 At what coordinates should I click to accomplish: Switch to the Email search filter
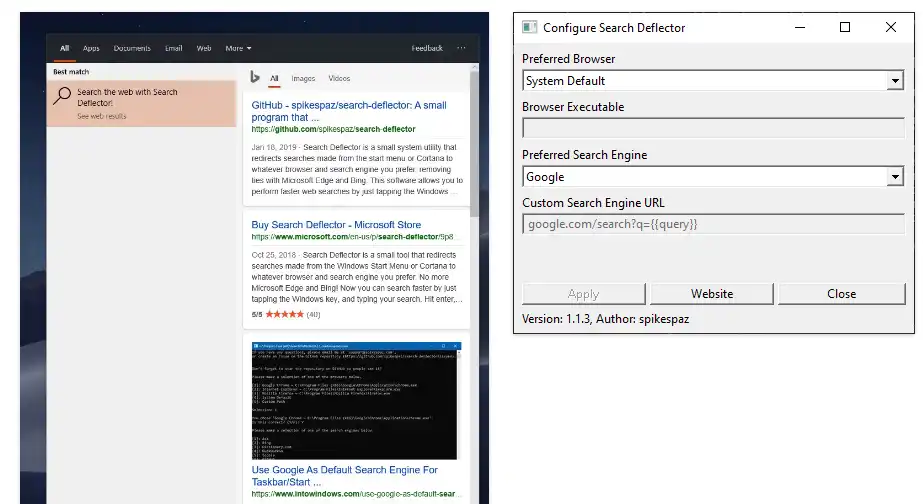coord(174,48)
